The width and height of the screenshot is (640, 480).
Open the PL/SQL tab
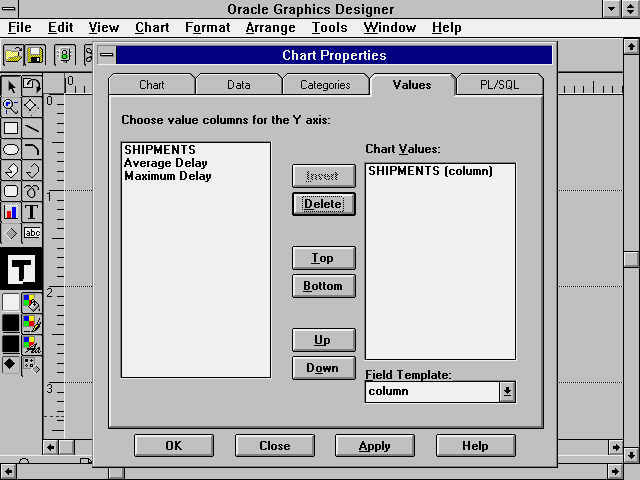pos(499,85)
